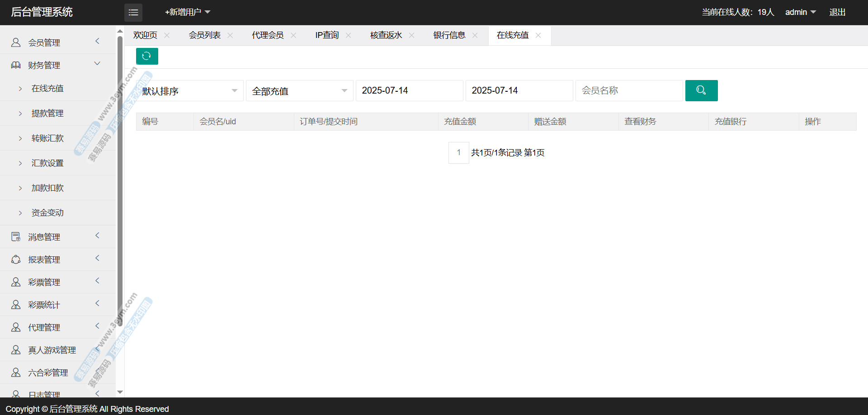Open 提款管理 in the sidebar

click(x=47, y=113)
